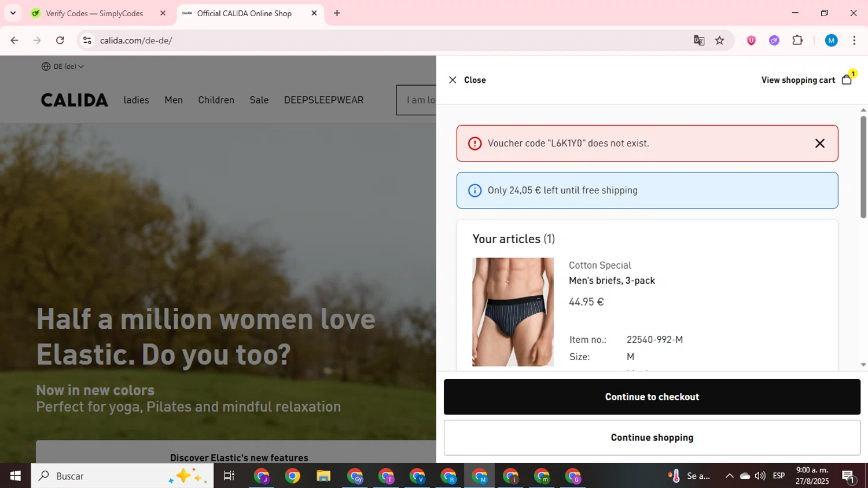This screenshot has width=868, height=488.
Task: Open the Windows notification center
Action: pos(848,476)
